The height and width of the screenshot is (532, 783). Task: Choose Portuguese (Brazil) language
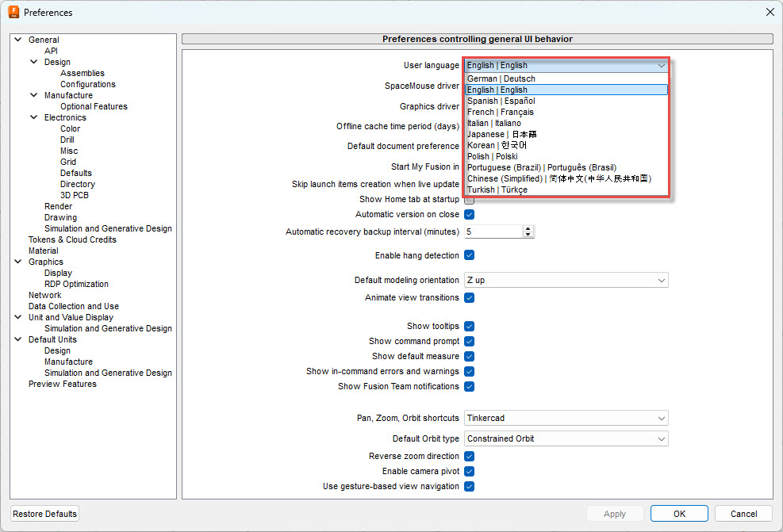(566, 167)
